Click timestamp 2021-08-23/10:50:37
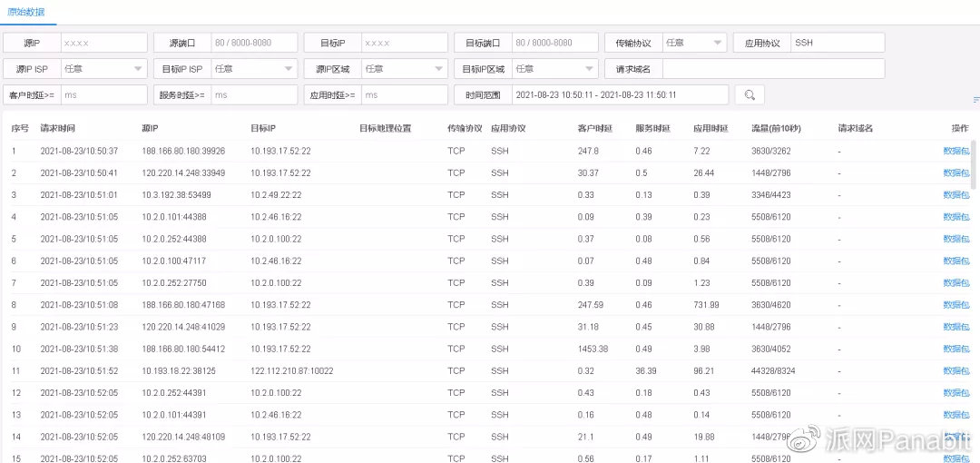Image resolution: width=980 pixels, height=463 pixels. [79, 151]
